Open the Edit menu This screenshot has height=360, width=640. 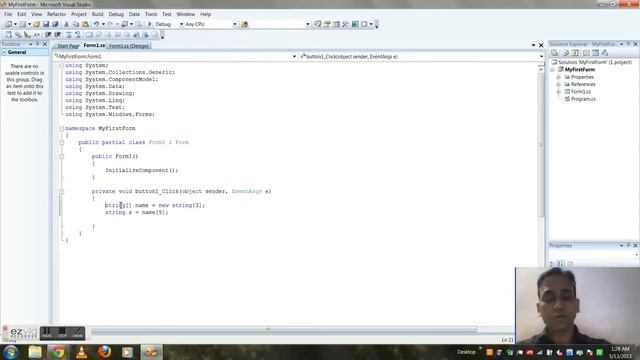[x=22, y=14]
